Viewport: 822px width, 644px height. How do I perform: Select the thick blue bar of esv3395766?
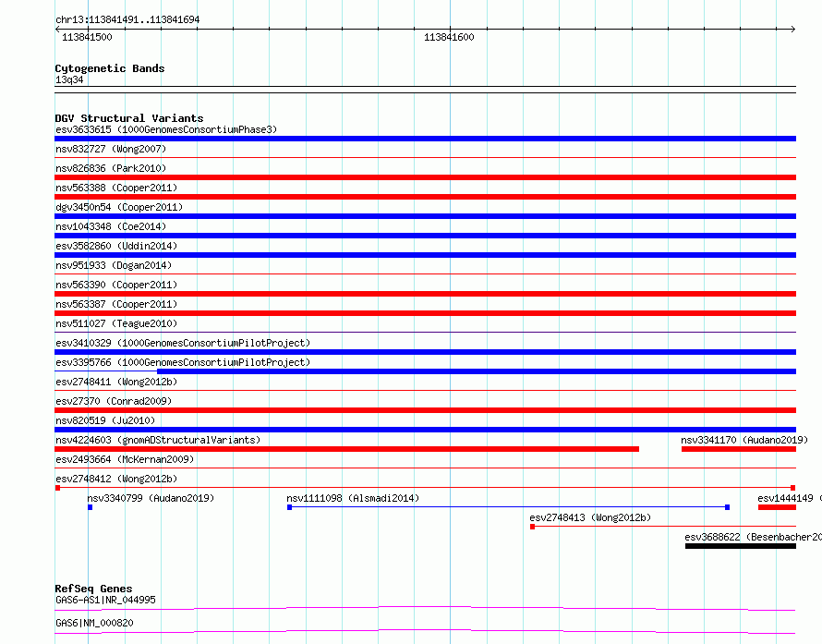477,371
